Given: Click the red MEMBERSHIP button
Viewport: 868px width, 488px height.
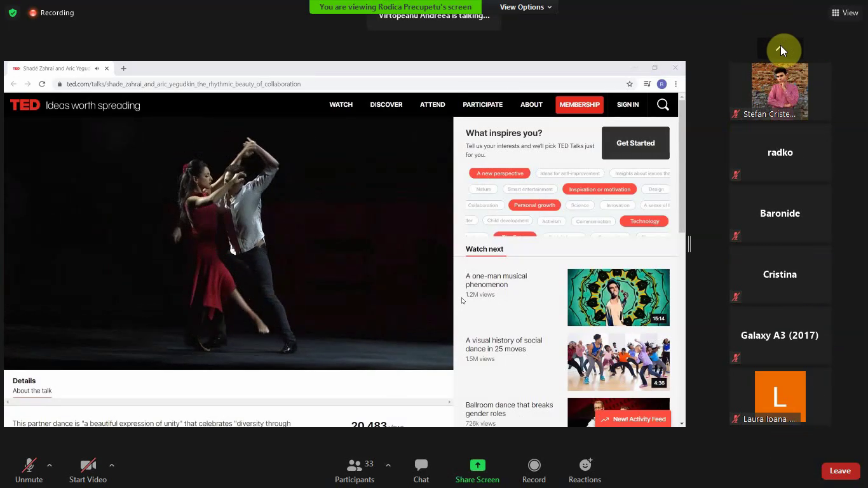Looking at the screenshot, I should pyautogui.click(x=580, y=105).
